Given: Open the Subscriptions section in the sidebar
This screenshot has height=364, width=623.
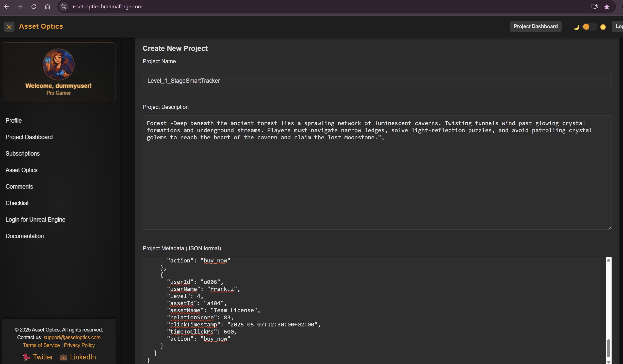Looking at the screenshot, I should tap(22, 153).
